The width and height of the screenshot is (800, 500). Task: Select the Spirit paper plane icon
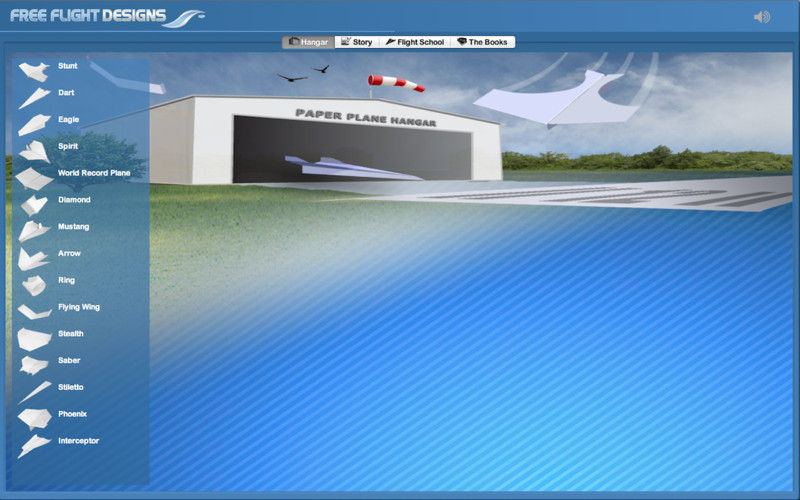click(x=35, y=152)
